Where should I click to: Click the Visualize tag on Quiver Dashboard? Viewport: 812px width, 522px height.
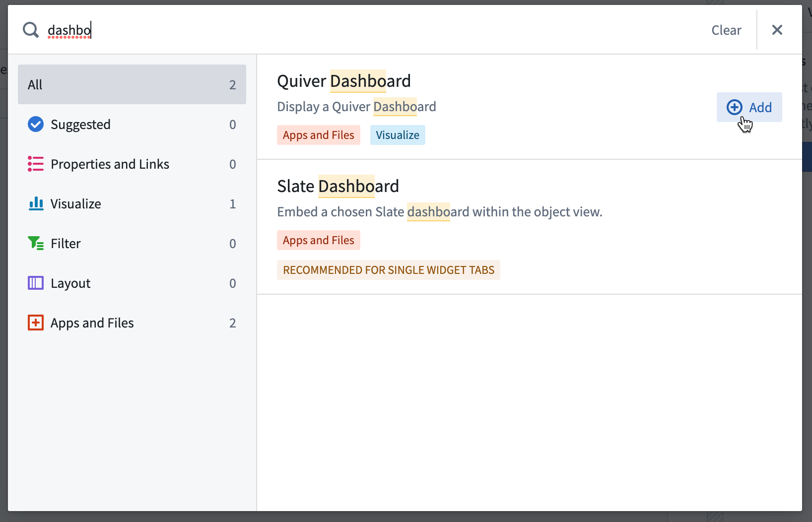398,135
